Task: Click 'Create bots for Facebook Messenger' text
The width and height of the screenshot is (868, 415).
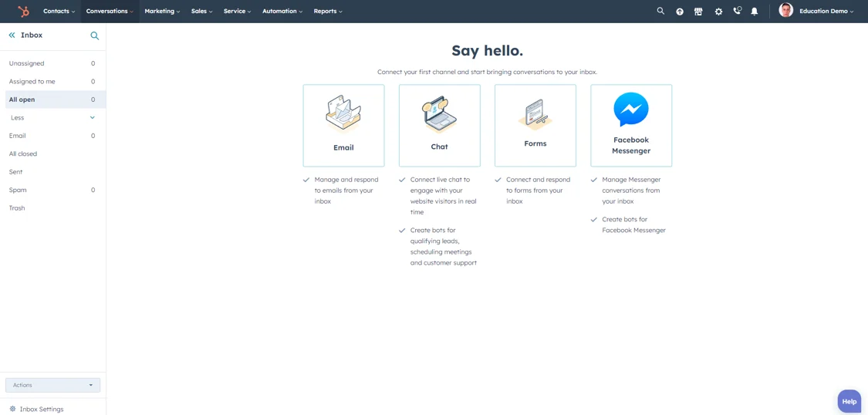Action: click(634, 224)
